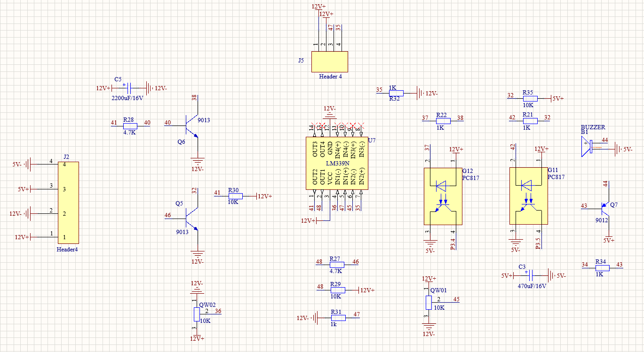Click net label 36 on QW02 wiper

[218, 311]
